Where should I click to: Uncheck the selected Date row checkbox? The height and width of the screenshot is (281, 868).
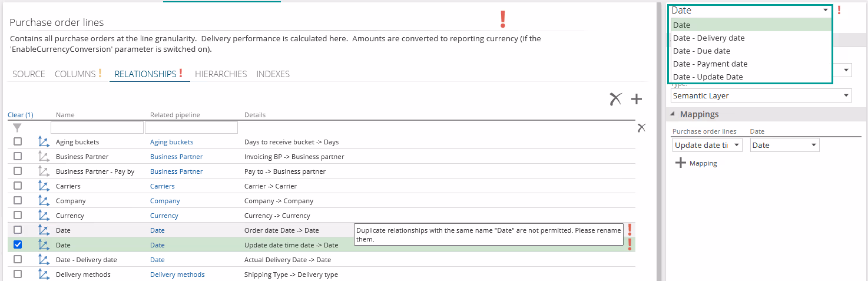click(18, 245)
